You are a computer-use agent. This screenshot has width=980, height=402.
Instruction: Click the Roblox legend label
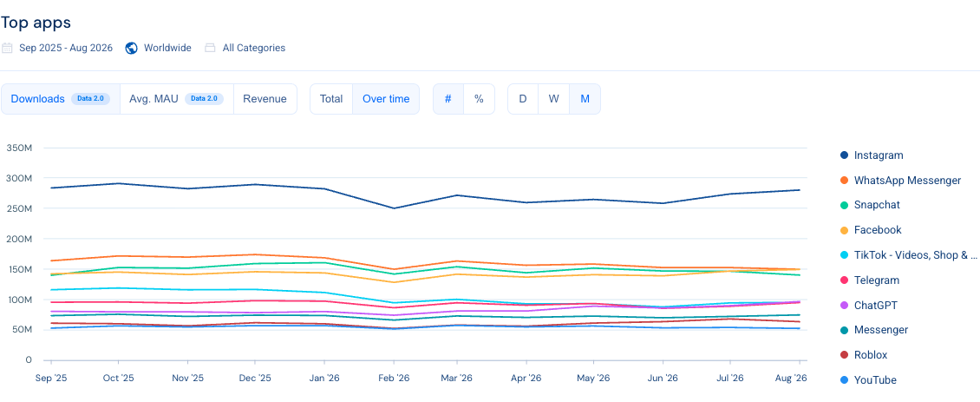click(871, 355)
